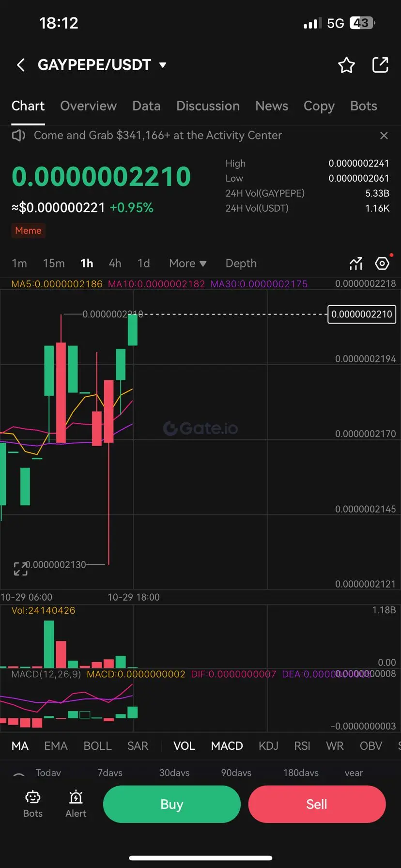Tap the boxed price label on axis
This screenshot has width=401, height=868.
[362, 314]
